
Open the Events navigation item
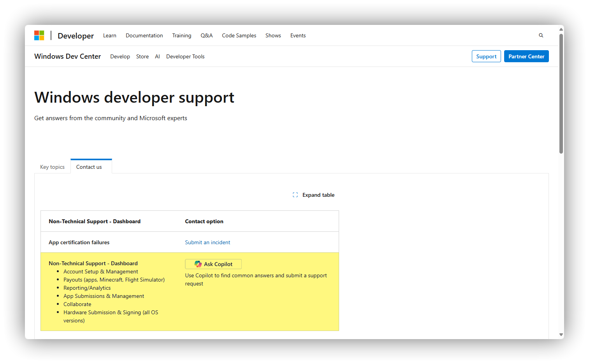pos(298,35)
